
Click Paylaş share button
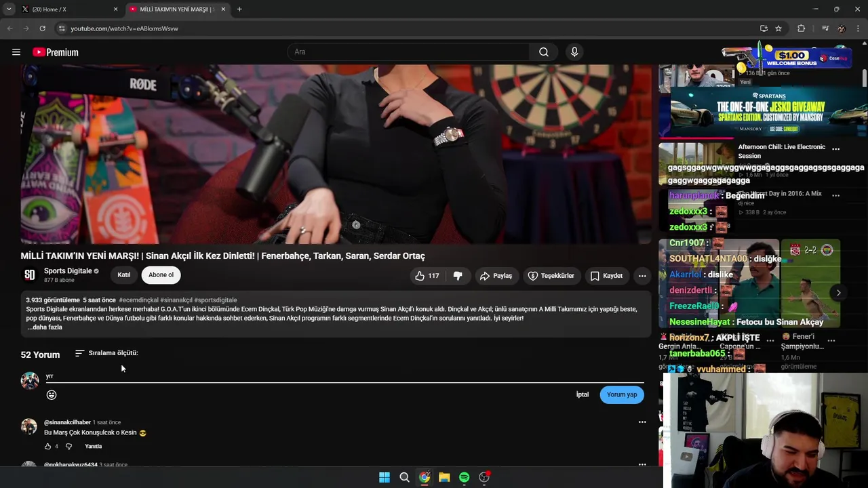pos(496,276)
